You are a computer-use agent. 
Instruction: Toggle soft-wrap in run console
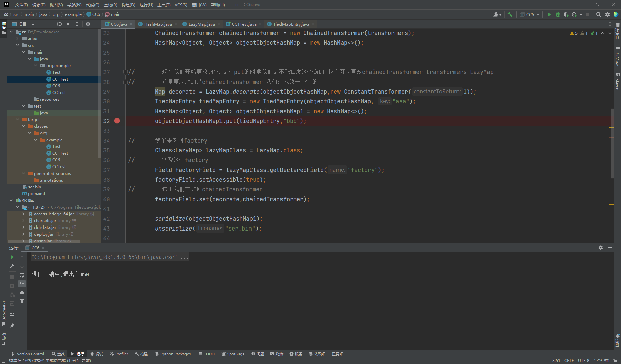22,275
